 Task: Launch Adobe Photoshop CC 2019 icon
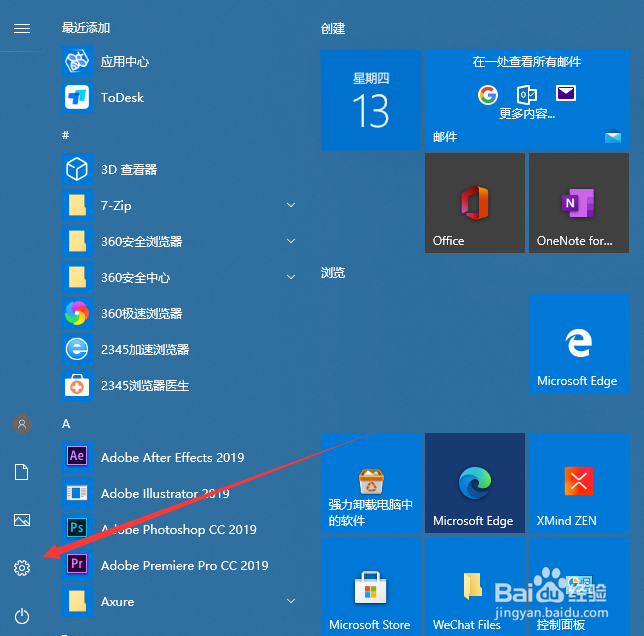pos(77,529)
